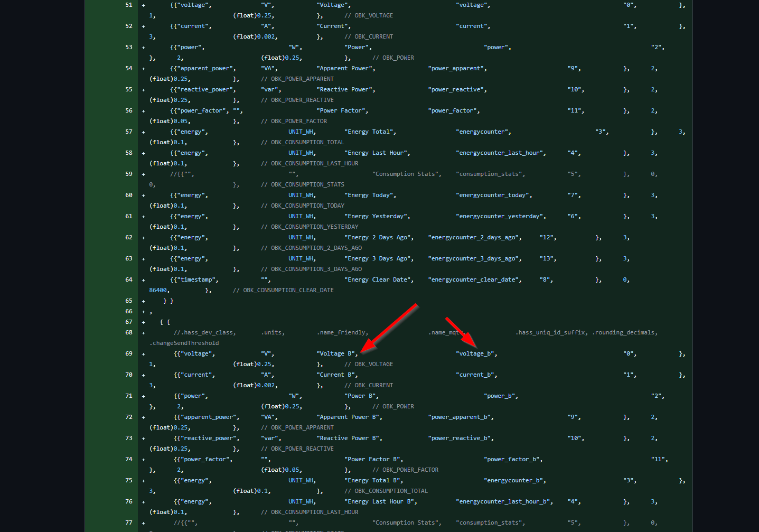
Task: Click the "power_apparent_b" string
Action: pyautogui.click(x=460, y=417)
